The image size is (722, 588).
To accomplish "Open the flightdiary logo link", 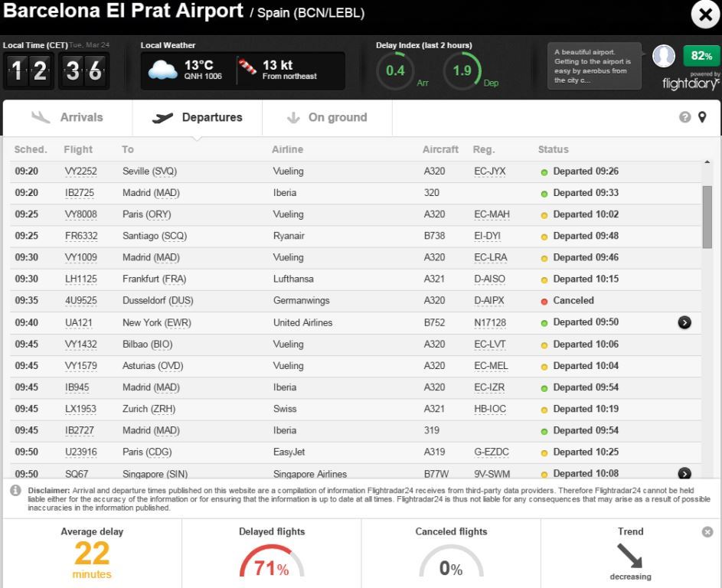I will (x=691, y=83).
